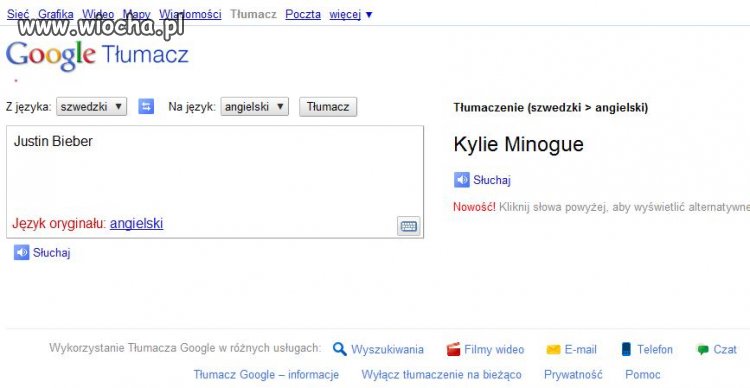Click the Telefon phone icon

tap(626, 349)
